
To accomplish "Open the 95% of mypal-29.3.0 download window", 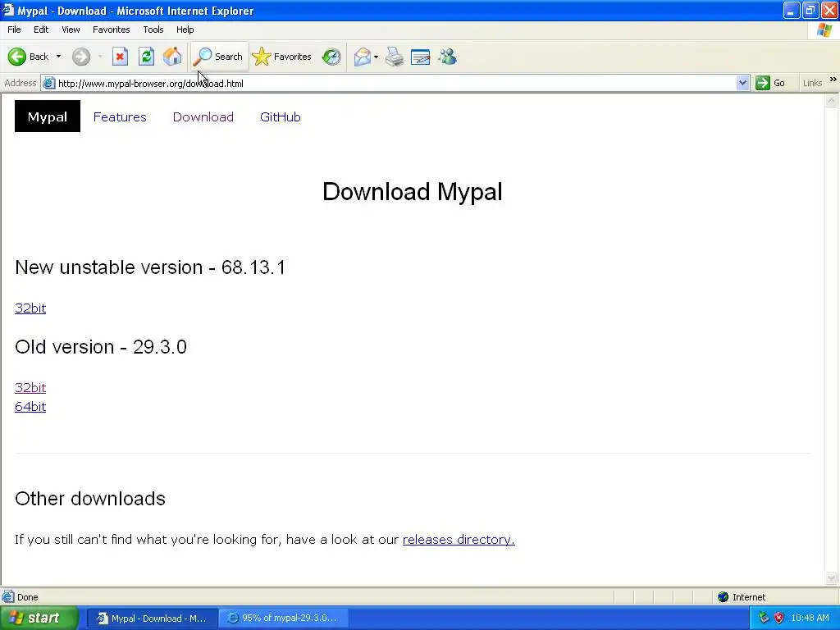I will tap(283, 619).
